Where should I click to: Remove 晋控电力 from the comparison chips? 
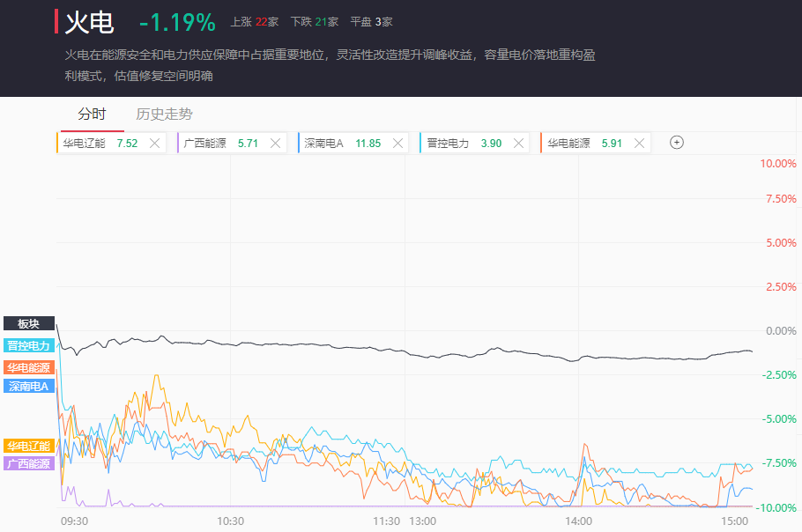(x=518, y=143)
